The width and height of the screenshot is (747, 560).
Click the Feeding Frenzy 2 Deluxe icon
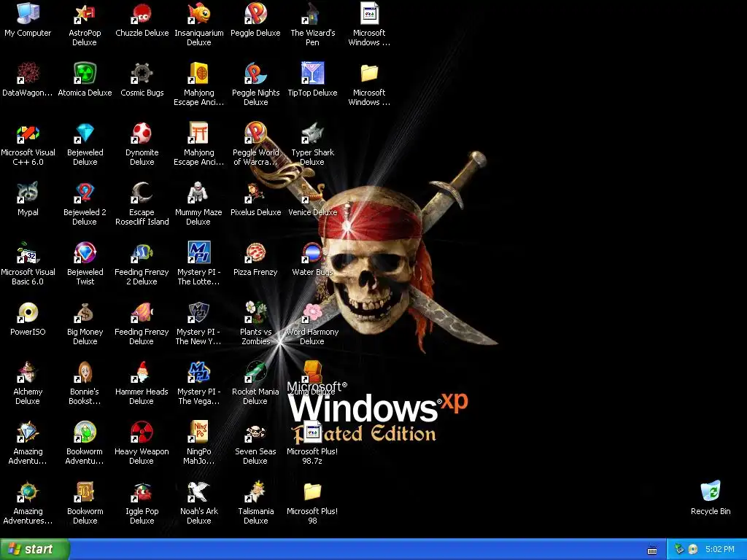click(x=142, y=253)
